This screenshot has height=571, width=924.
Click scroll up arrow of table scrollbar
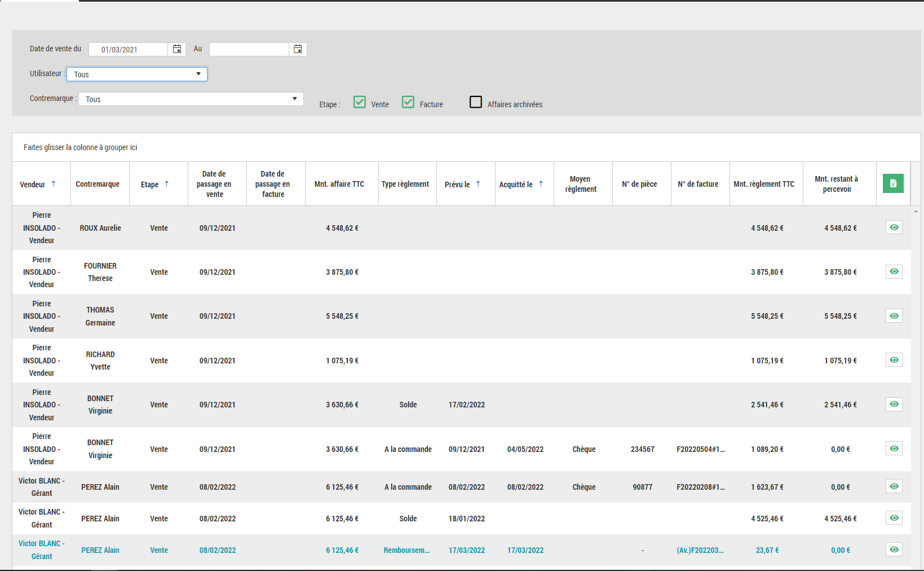(916, 211)
